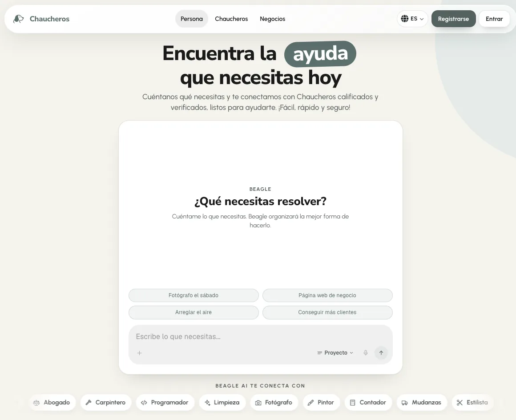Switch to the Chaucheros nav tab
Image resolution: width=516 pixels, height=420 pixels.
coord(231,19)
